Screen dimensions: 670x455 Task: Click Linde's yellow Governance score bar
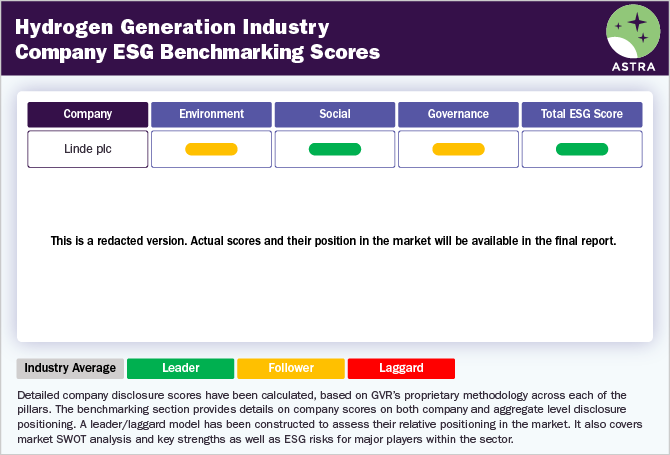458,150
